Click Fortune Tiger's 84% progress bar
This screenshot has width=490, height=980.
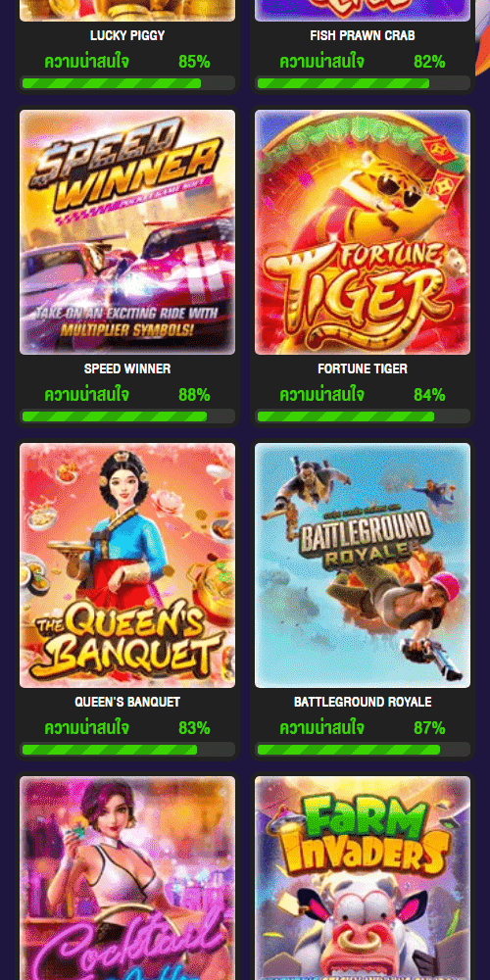click(364, 416)
